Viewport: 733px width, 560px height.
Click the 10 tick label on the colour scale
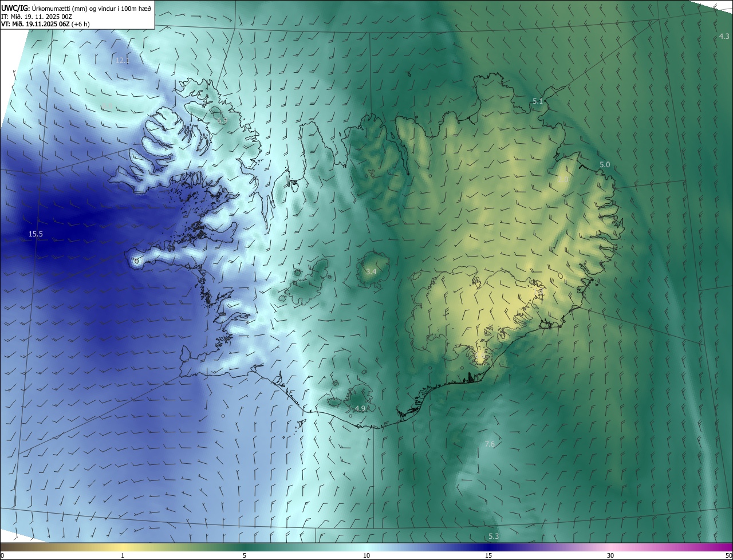coord(366,555)
